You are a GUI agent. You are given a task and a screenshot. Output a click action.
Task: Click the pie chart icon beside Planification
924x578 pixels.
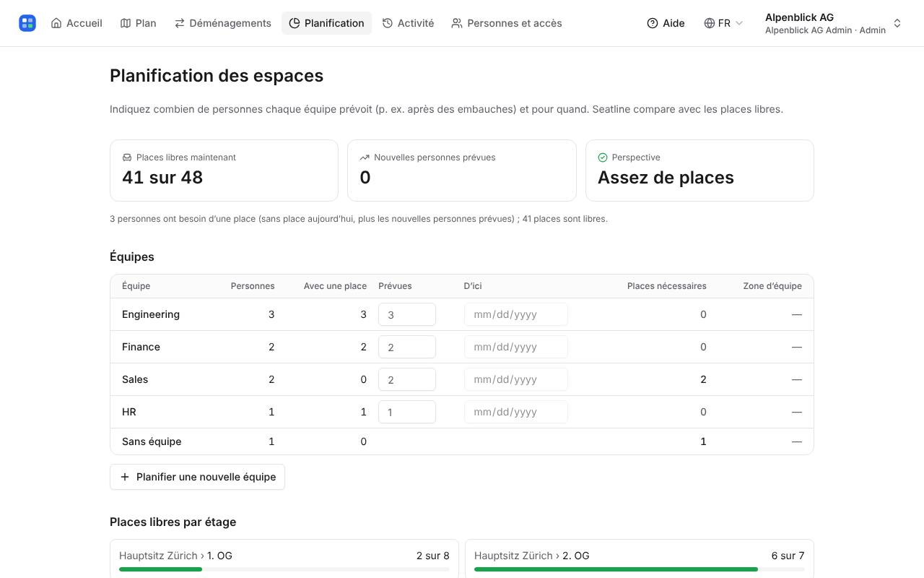pyautogui.click(x=295, y=23)
